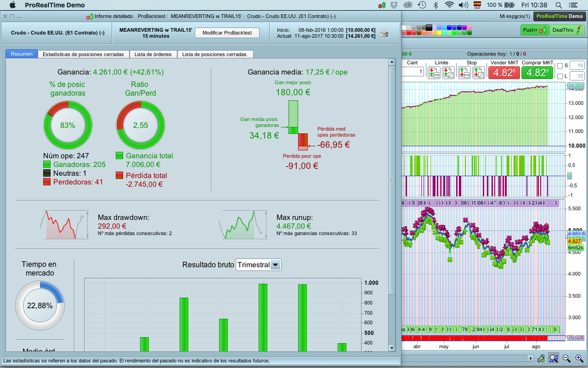Viewport: 588px width, 368px height.
Task: Click the 2,55 Ratio Gan/Perd donut chart
Action: [141, 125]
